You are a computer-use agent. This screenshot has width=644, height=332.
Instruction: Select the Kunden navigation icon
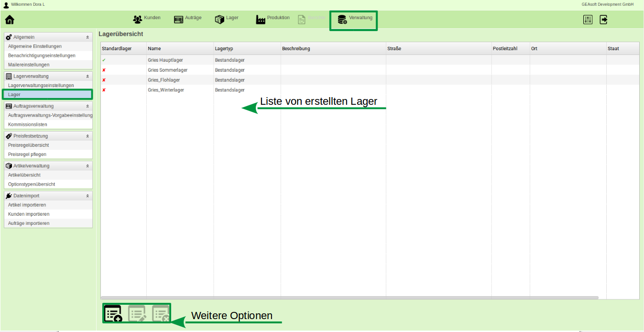(146, 18)
